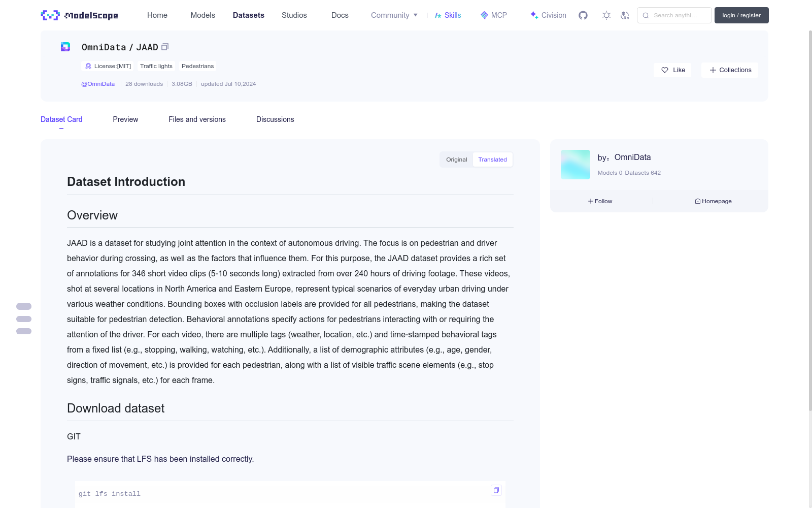Click the updated Jul 10,2024 text
This screenshot has height=508, width=812.
[x=228, y=84]
